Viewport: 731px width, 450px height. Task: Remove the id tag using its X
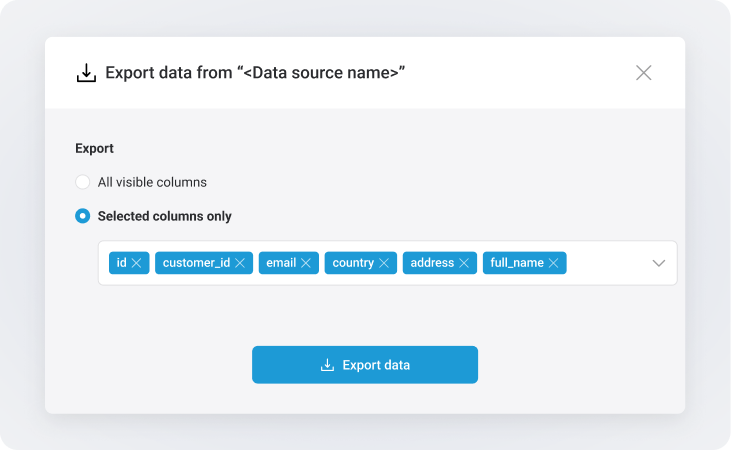[x=137, y=263]
